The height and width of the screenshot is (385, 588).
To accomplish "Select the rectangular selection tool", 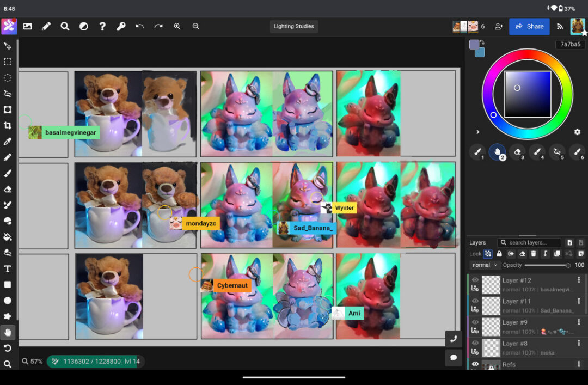I will tap(8, 62).
